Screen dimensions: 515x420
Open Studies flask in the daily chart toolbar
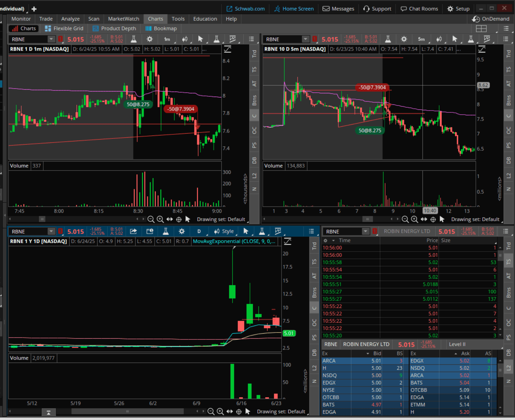coord(166,231)
